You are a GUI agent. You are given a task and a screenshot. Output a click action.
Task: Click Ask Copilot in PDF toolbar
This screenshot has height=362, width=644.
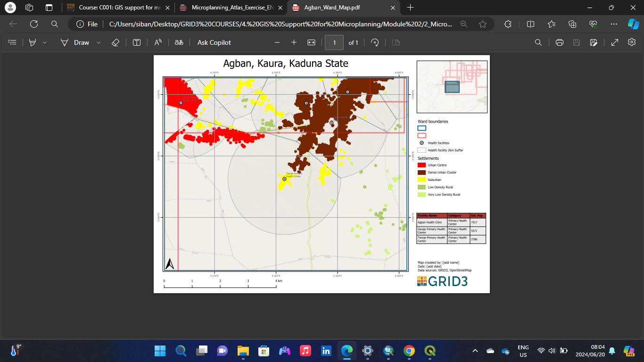click(214, 42)
